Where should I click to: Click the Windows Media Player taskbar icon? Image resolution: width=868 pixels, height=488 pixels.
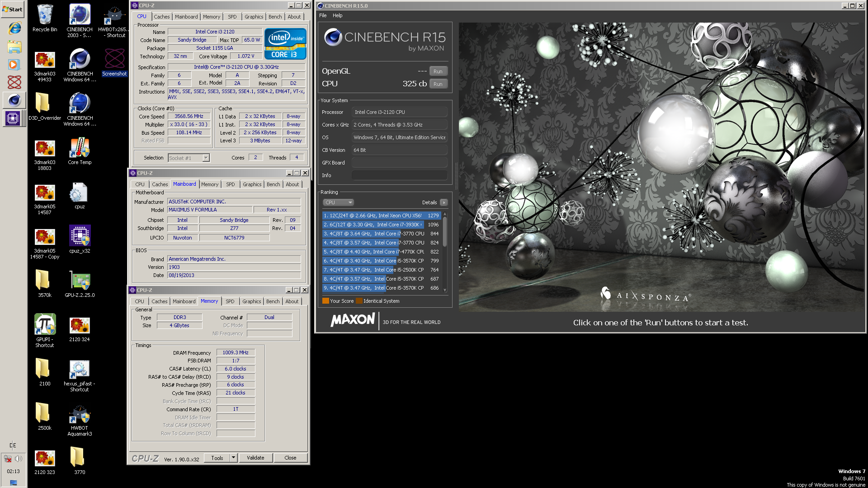[14, 65]
